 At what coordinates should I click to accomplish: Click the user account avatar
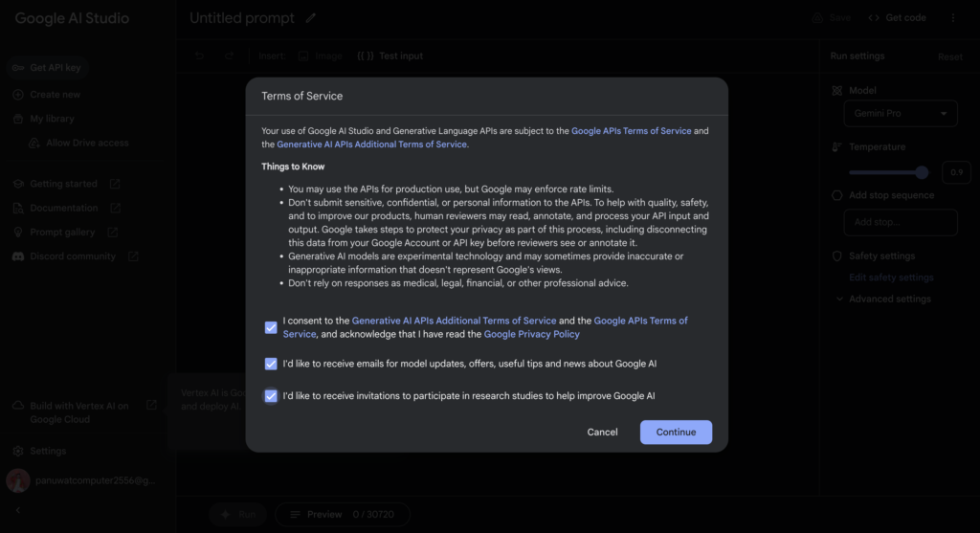point(18,480)
